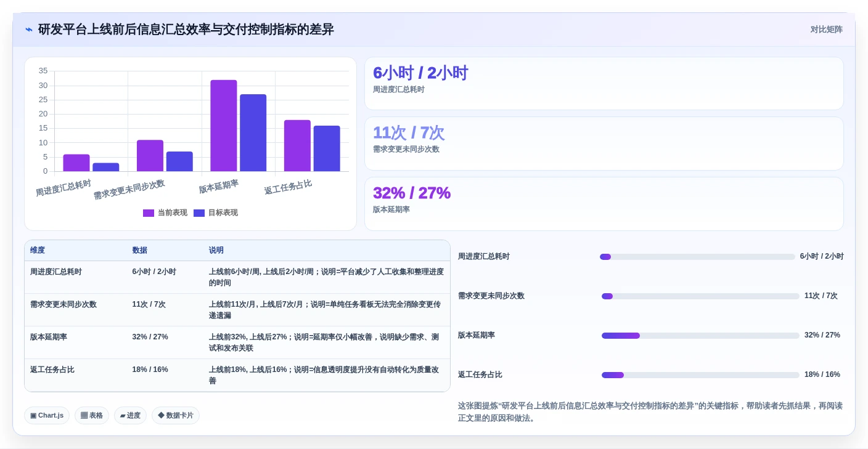Select the 数据卡片 chip
Image resolution: width=868 pixels, height=449 pixels.
click(176, 416)
